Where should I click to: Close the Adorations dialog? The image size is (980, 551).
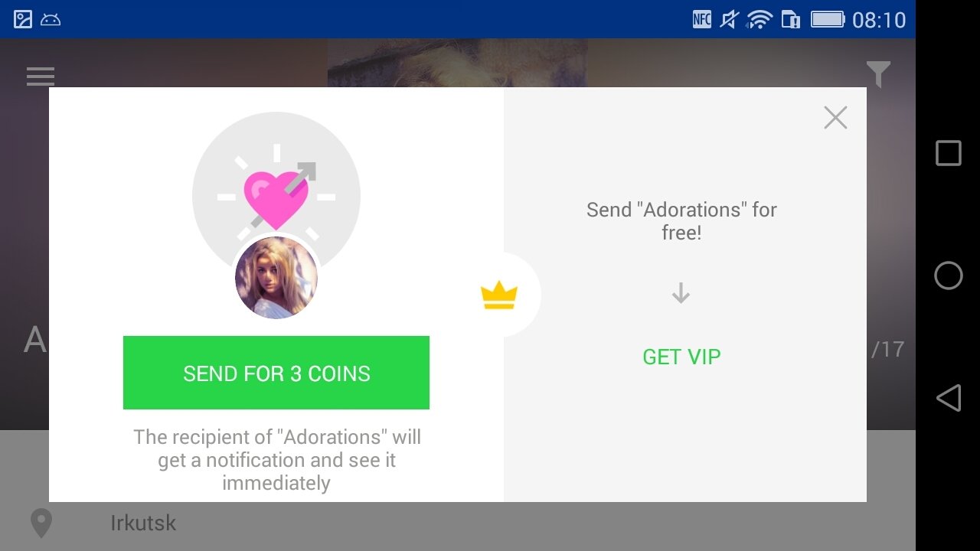[835, 118]
